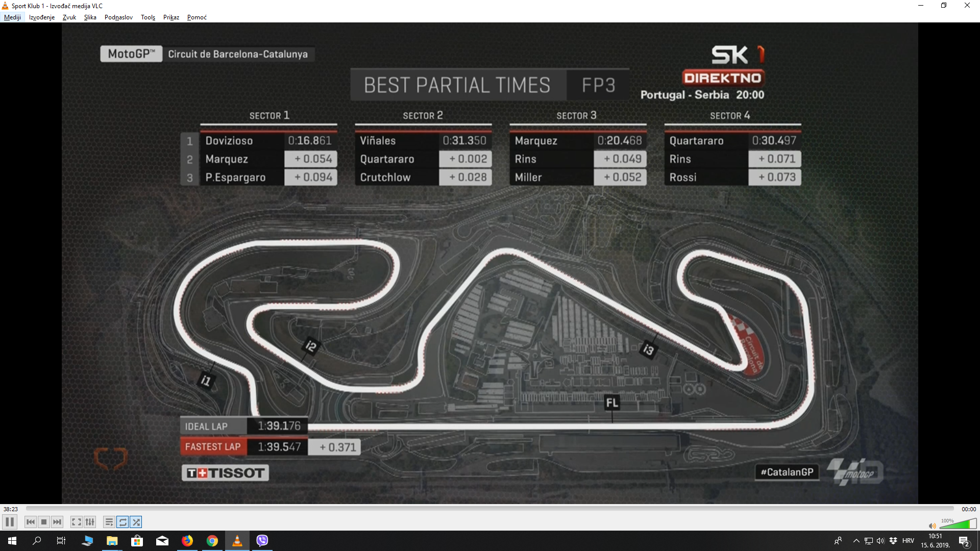Toggle random shuffle playback

[136, 522]
